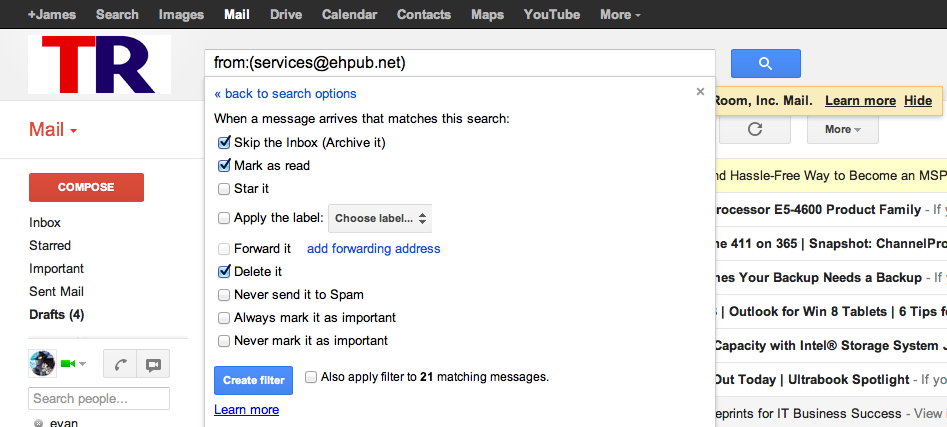Open email about Processor E5-4600 Product Family
947x427 pixels.
tap(830, 210)
